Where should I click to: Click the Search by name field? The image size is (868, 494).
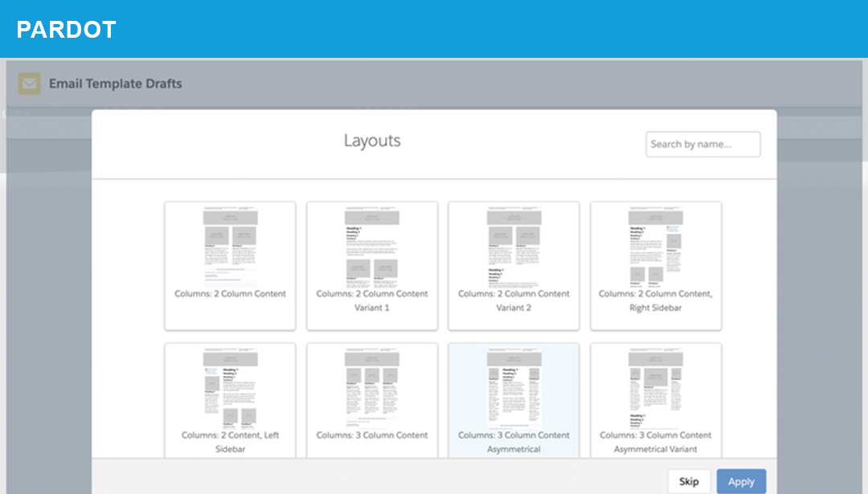point(702,145)
